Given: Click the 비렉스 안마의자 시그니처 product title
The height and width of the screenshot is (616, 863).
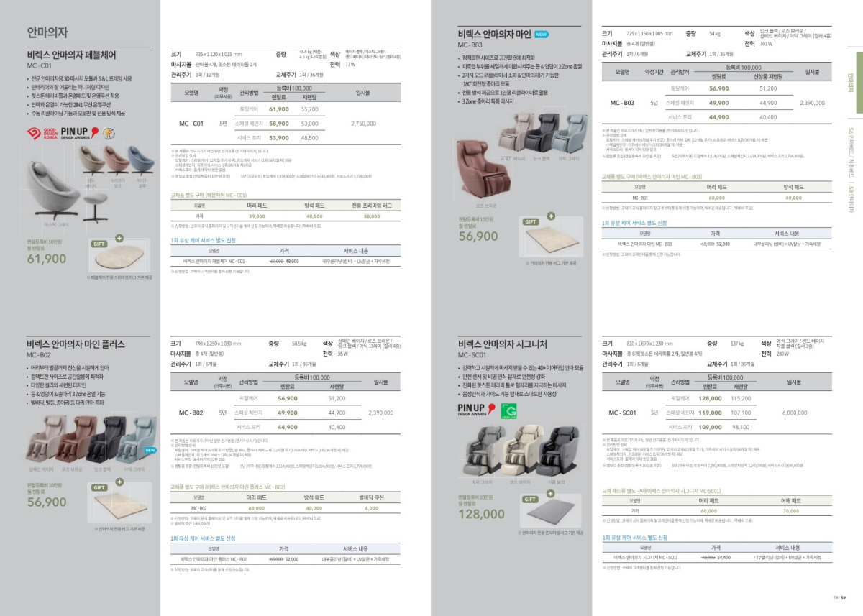Looking at the screenshot, I should coord(503,344).
